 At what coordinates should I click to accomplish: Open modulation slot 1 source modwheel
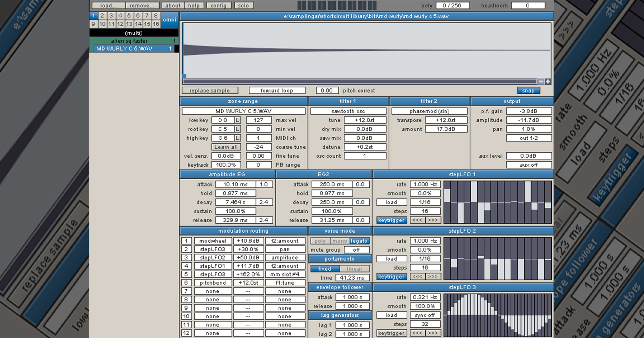[x=213, y=241]
